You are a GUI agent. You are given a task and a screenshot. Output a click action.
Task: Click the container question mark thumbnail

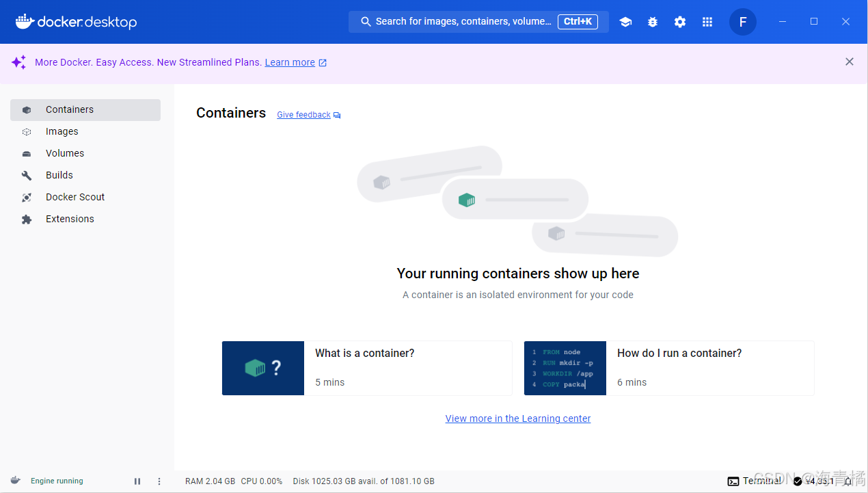tap(263, 368)
